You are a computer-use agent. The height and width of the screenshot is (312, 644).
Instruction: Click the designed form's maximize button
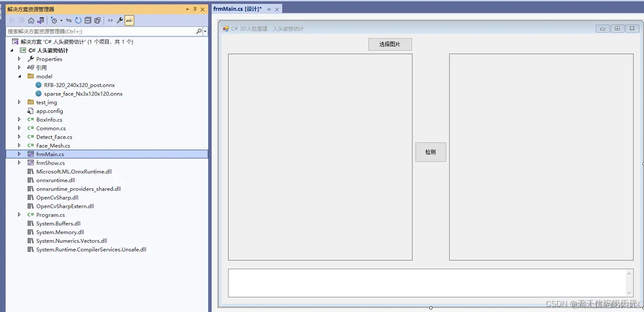click(618, 29)
